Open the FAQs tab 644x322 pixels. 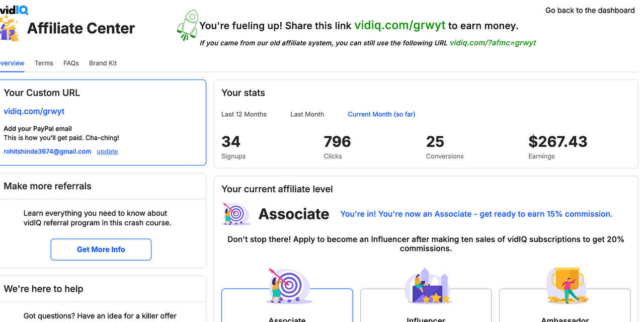[71, 63]
